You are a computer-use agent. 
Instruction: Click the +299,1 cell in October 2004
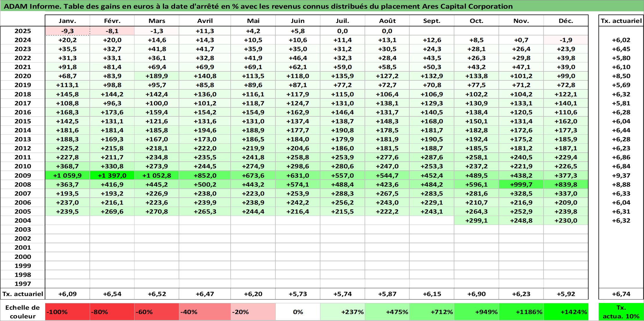click(476, 221)
